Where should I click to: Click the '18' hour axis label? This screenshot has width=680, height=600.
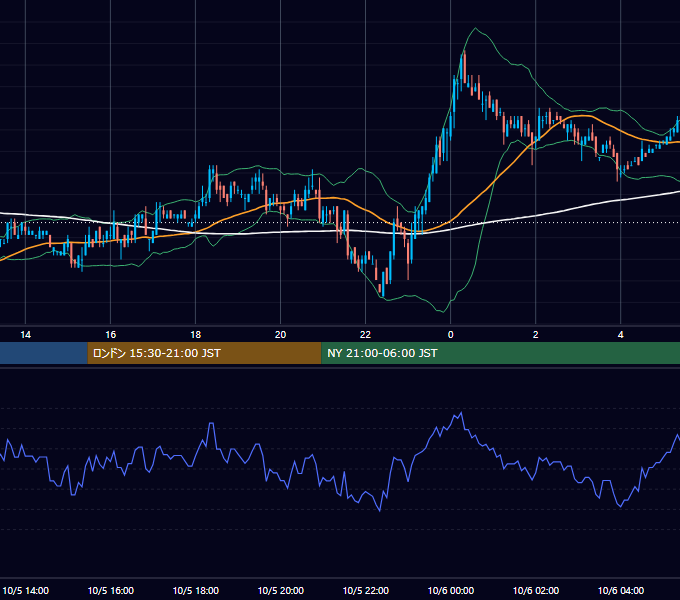pyautogui.click(x=196, y=335)
